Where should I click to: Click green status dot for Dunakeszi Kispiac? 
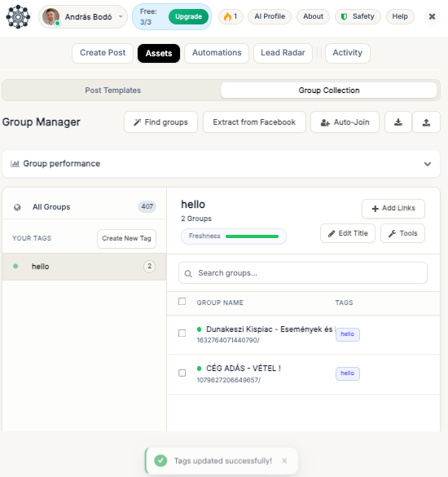pos(199,329)
